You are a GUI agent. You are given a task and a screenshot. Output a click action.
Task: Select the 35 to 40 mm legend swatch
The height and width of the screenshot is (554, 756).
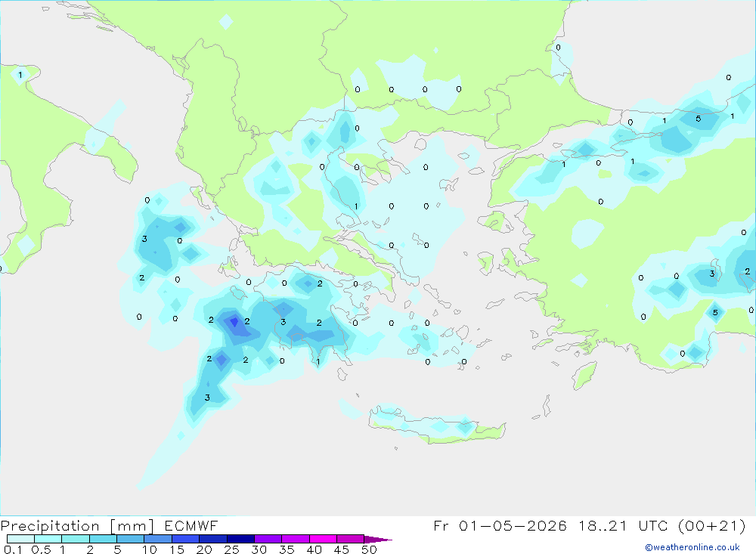(296, 539)
